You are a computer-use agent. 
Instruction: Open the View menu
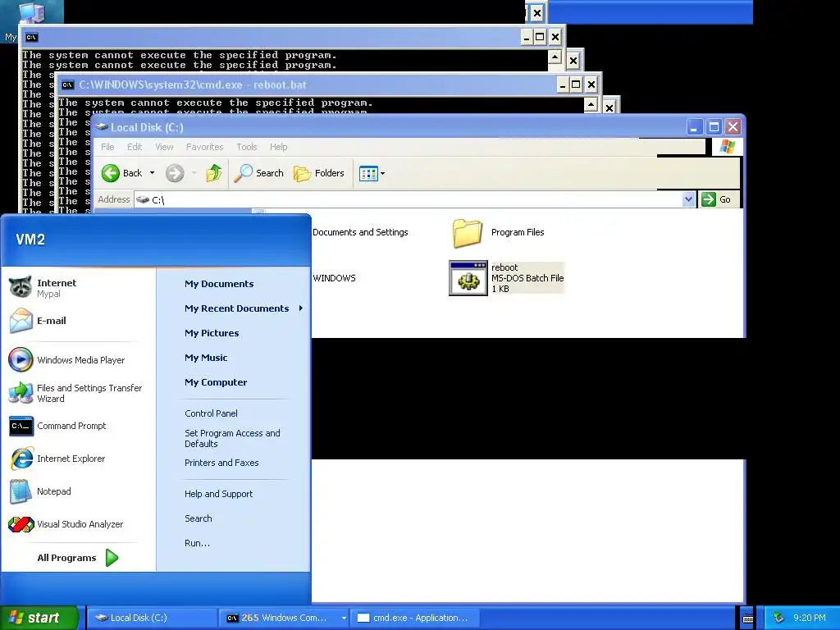click(x=164, y=147)
